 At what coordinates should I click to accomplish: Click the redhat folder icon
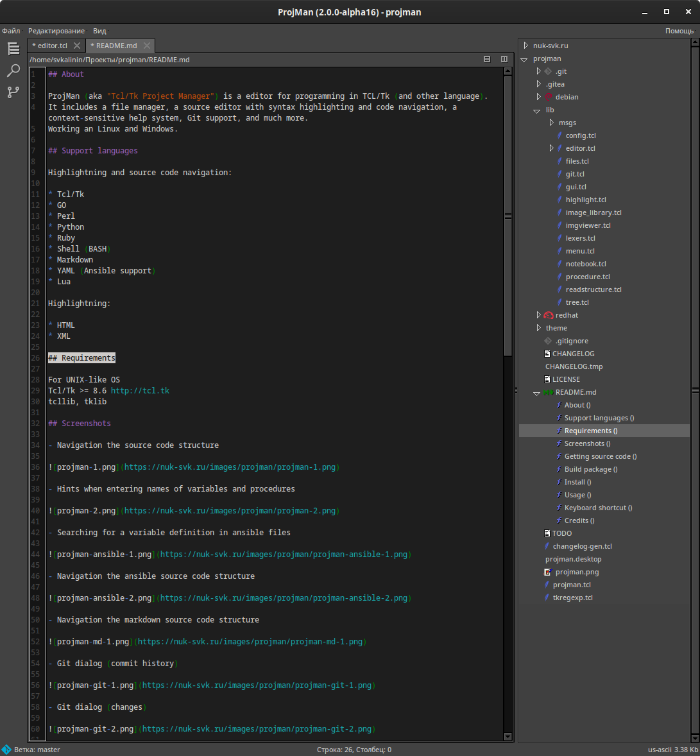549,315
